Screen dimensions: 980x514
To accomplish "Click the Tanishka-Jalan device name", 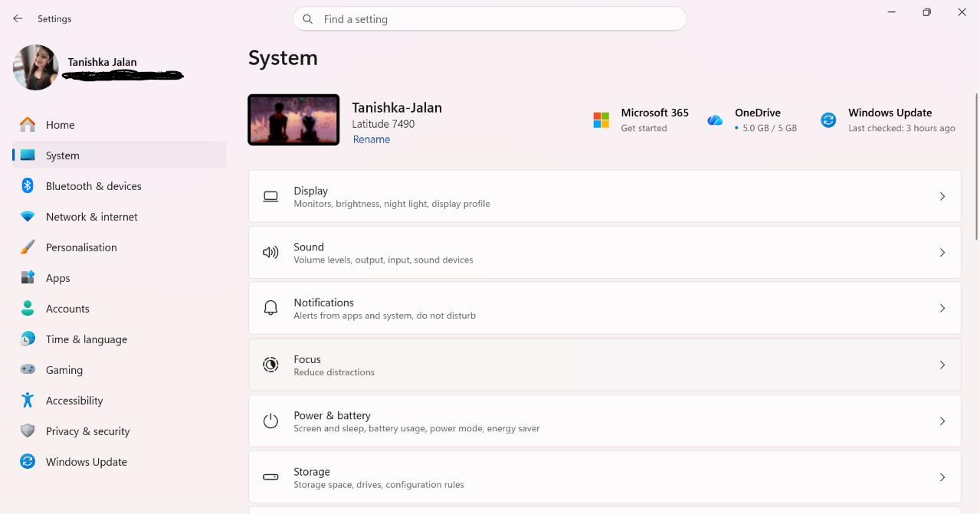I will 397,108.
